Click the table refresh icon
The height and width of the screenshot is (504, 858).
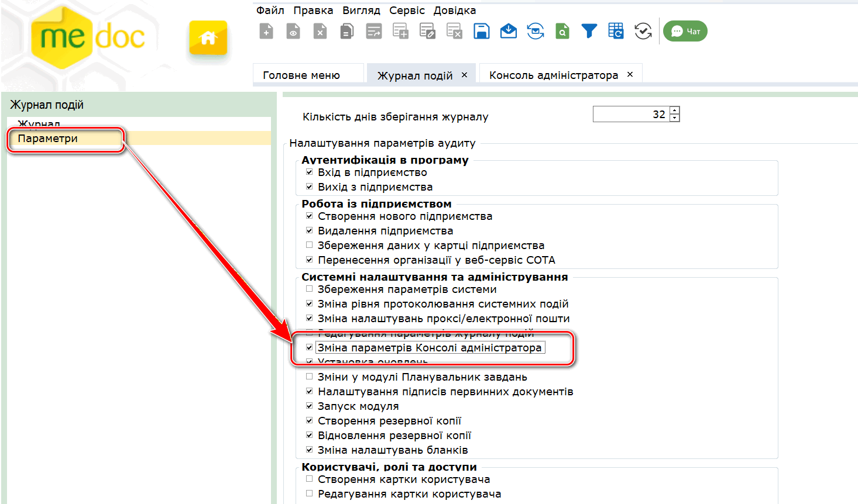[x=616, y=32]
